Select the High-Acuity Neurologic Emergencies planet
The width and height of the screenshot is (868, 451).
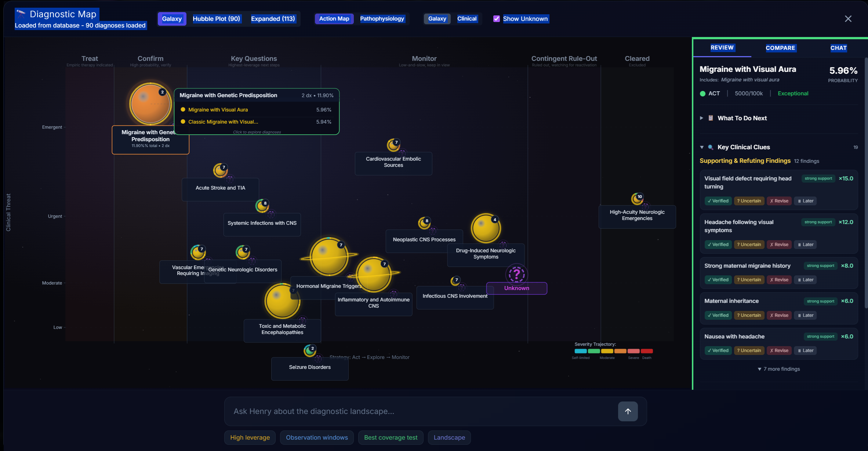[637, 199]
